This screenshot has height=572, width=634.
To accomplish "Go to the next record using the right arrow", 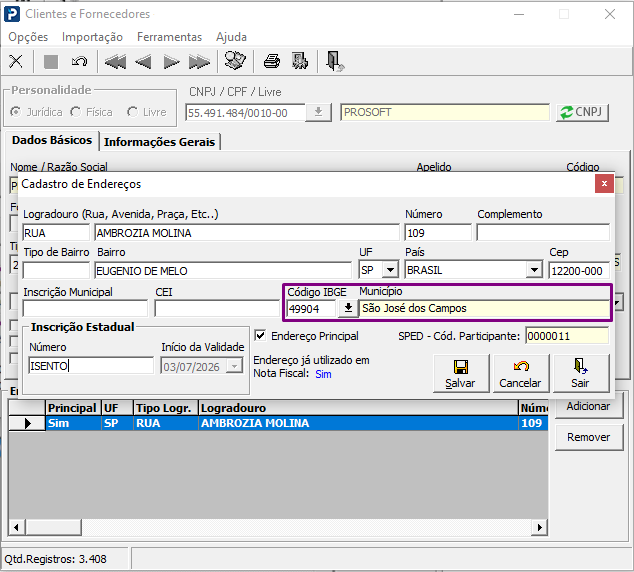I will [171, 62].
